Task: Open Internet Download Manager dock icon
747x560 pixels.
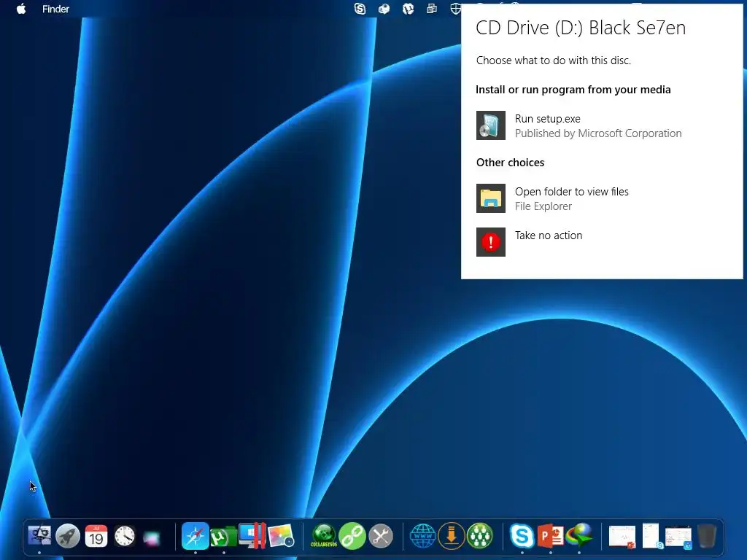Action: 578,536
